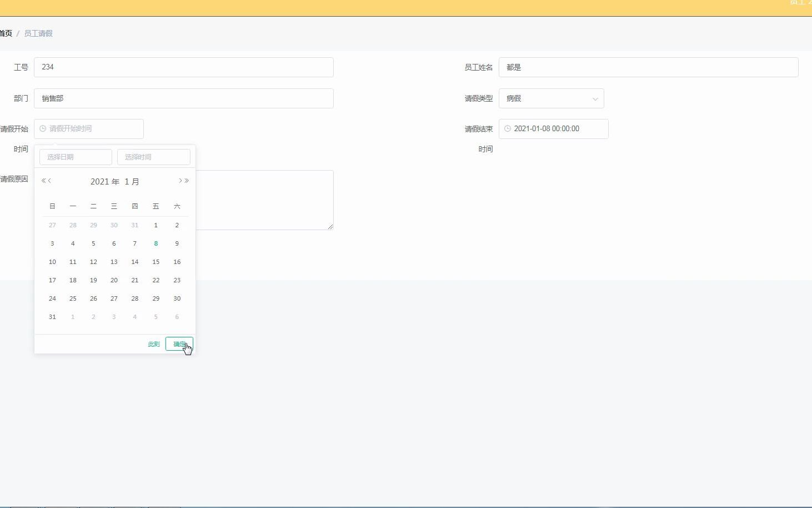The height and width of the screenshot is (508, 812).
Task: Select January 26 in calendar
Action: [x=93, y=298]
